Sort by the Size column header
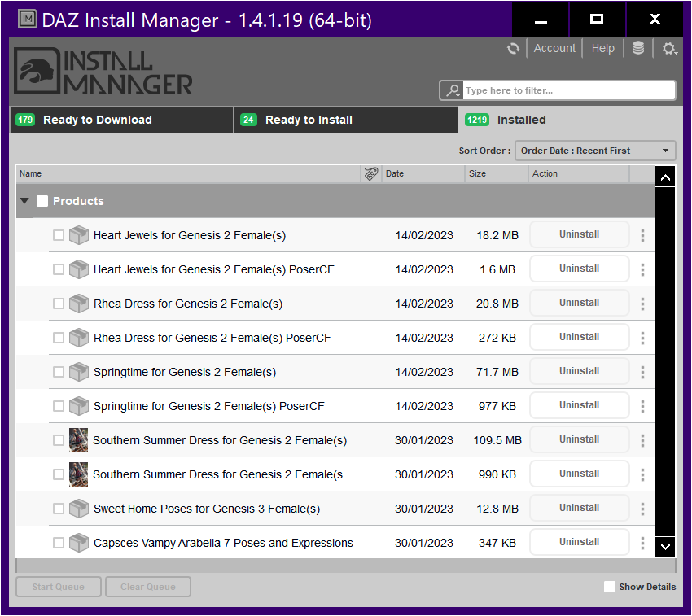The width and height of the screenshot is (692, 616). (497, 174)
